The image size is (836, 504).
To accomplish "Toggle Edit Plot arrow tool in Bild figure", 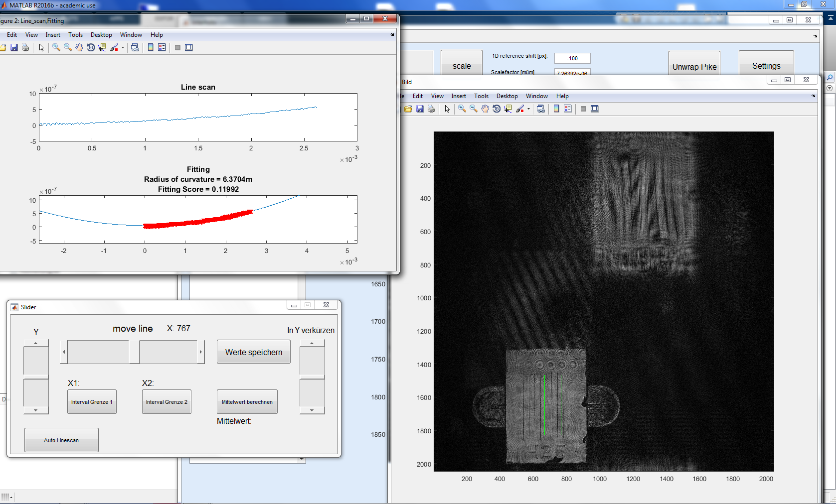I will 447,109.
